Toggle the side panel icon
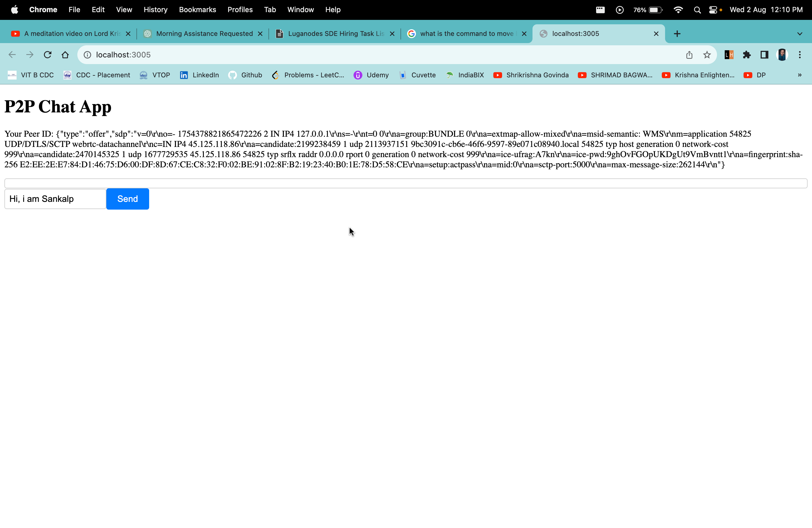Image resolution: width=812 pixels, height=528 pixels. click(x=764, y=55)
